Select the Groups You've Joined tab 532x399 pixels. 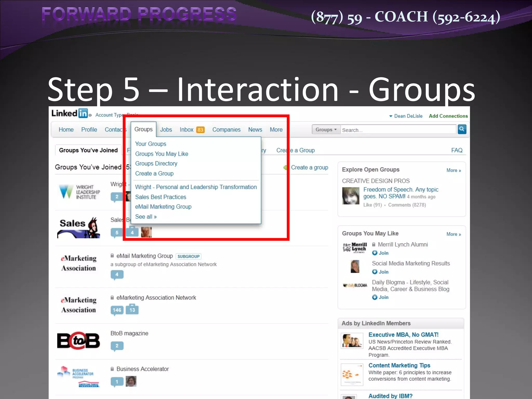pos(88,150)
